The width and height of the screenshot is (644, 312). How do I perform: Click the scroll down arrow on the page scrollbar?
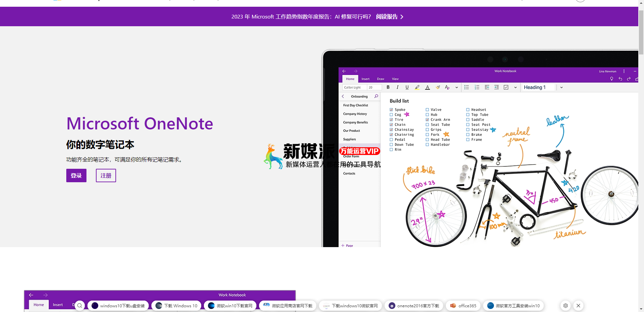point(641,309)
